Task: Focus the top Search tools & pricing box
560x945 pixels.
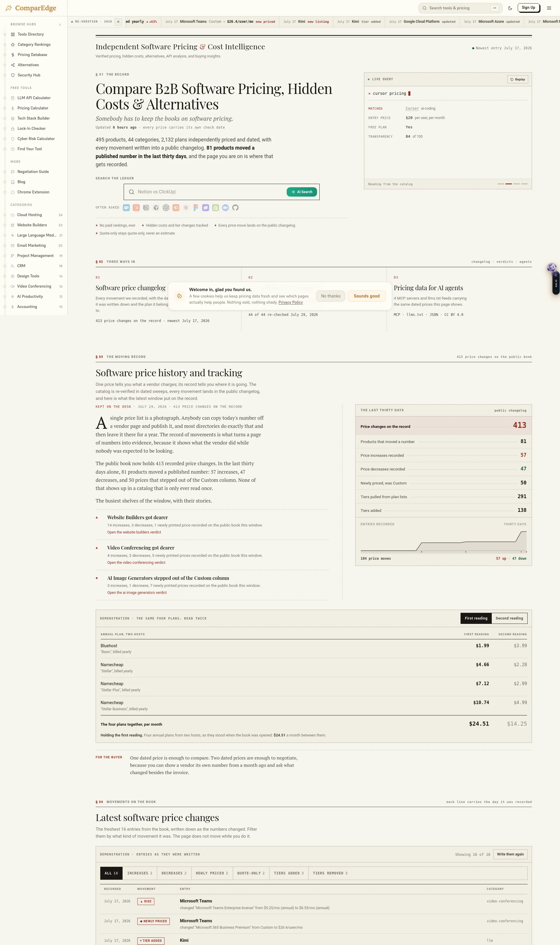Action: click(x=460, y=8)
